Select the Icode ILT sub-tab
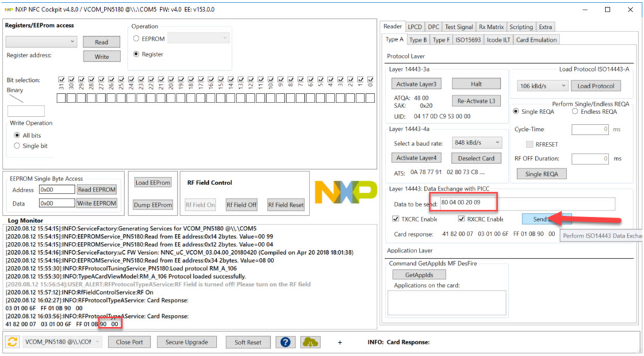The image size is (644, 356). click(x=498, y=40)
